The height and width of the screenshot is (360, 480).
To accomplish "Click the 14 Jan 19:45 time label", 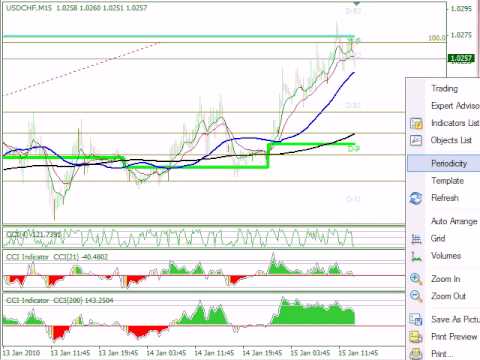I will click(262, 353).
